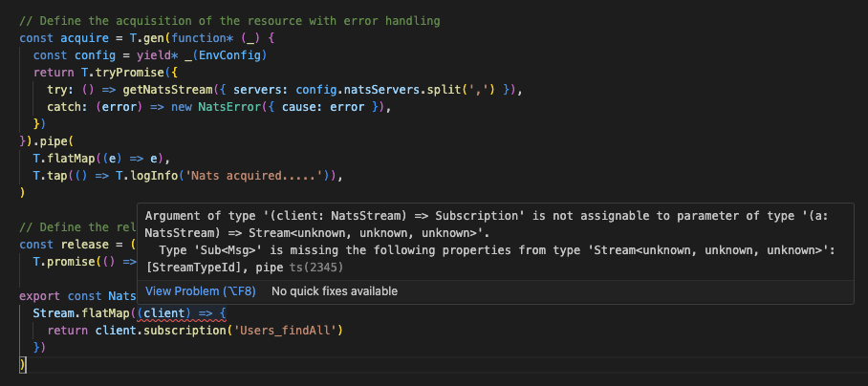
Task: Click NatsError class name
Action: coord(229,107)
